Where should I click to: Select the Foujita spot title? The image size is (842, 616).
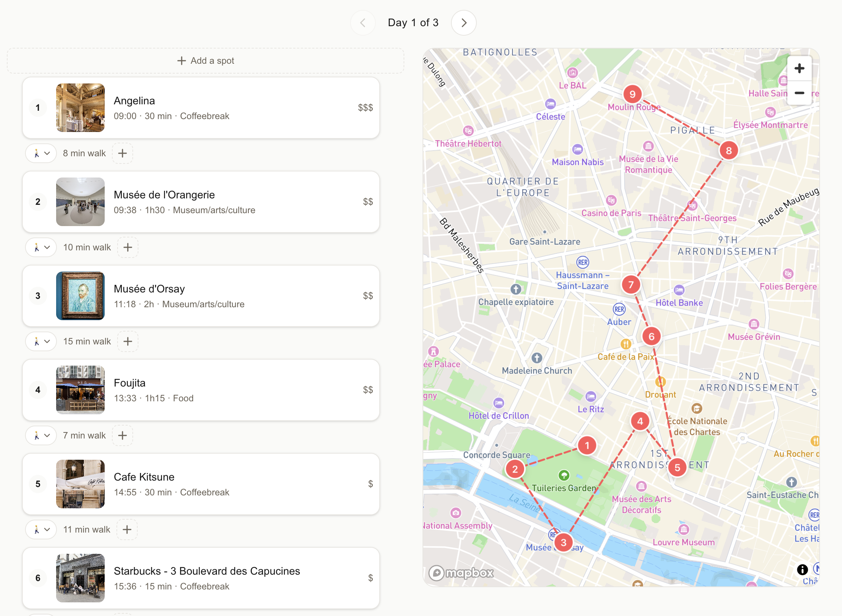point(130,383)
